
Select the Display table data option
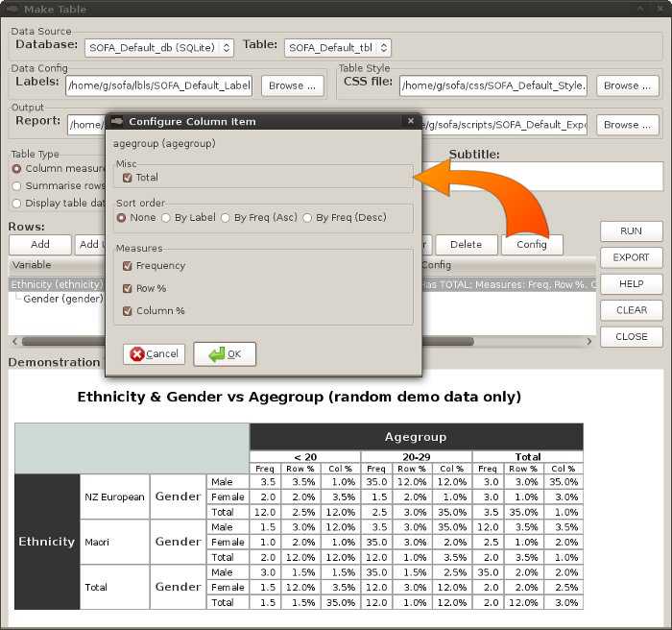click(16, 204)
